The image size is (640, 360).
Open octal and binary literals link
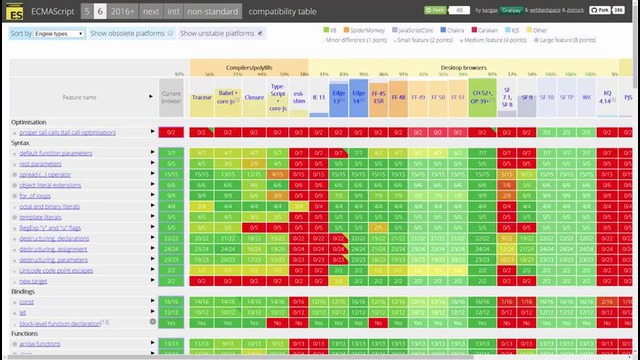coord(50,207)
